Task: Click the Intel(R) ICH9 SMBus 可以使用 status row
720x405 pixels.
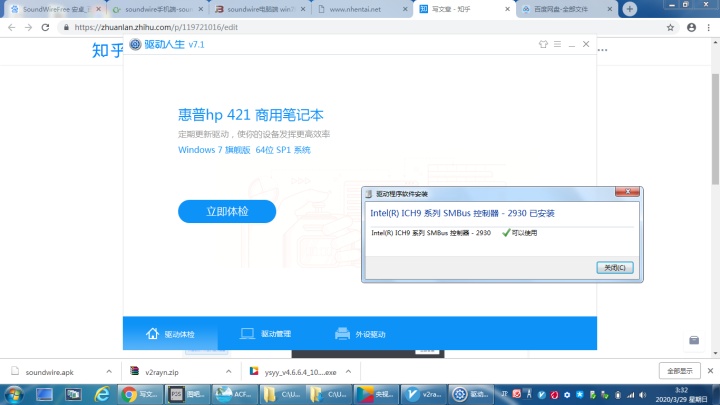Action: click(x=455, y=233)
